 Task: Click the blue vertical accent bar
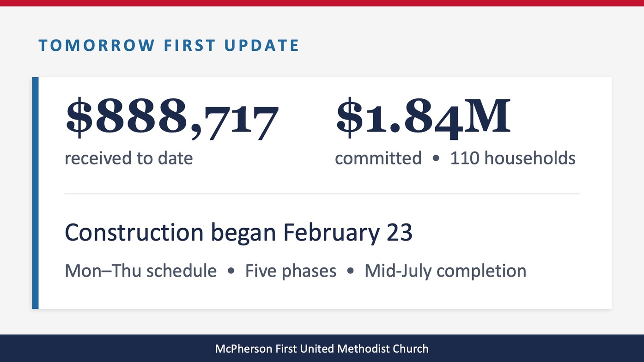[x=36, y=193]
